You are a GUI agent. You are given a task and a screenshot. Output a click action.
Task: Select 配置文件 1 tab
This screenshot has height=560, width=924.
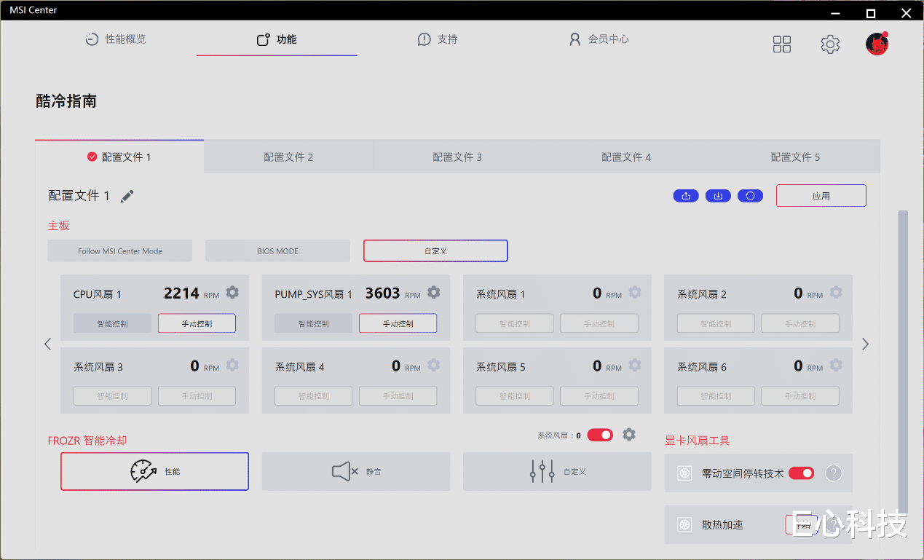119,157
